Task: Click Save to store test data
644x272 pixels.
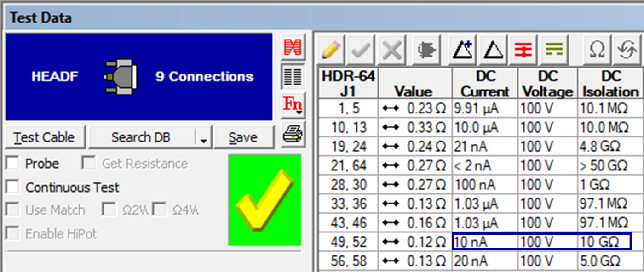Action: pyautogui.click(x=244, y=136)
